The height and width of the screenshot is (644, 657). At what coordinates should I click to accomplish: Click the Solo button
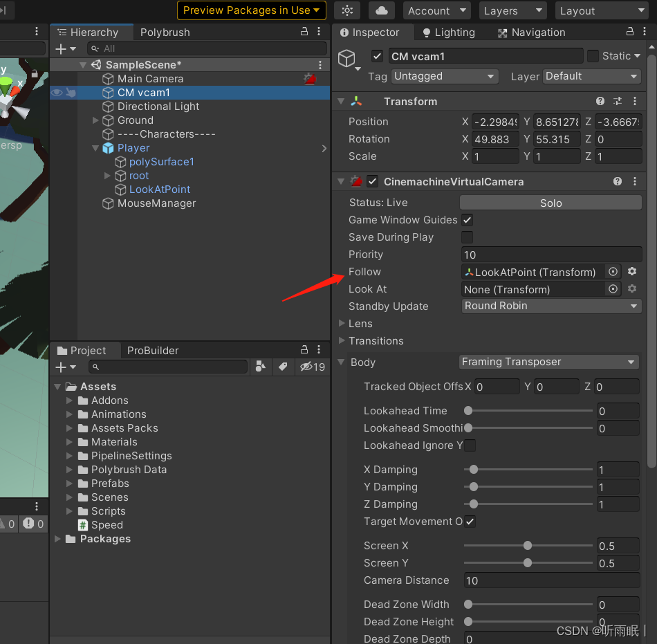(550, 203)
